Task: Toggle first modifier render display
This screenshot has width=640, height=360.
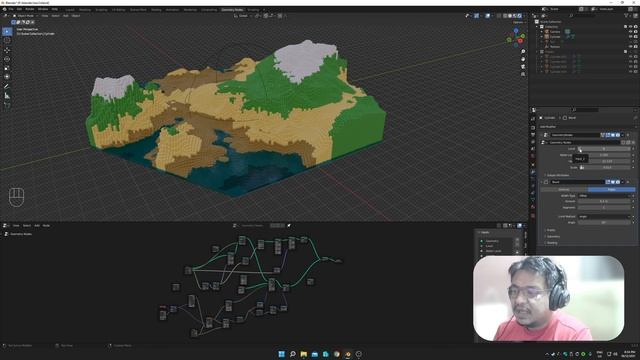Action: click(618, 135)
